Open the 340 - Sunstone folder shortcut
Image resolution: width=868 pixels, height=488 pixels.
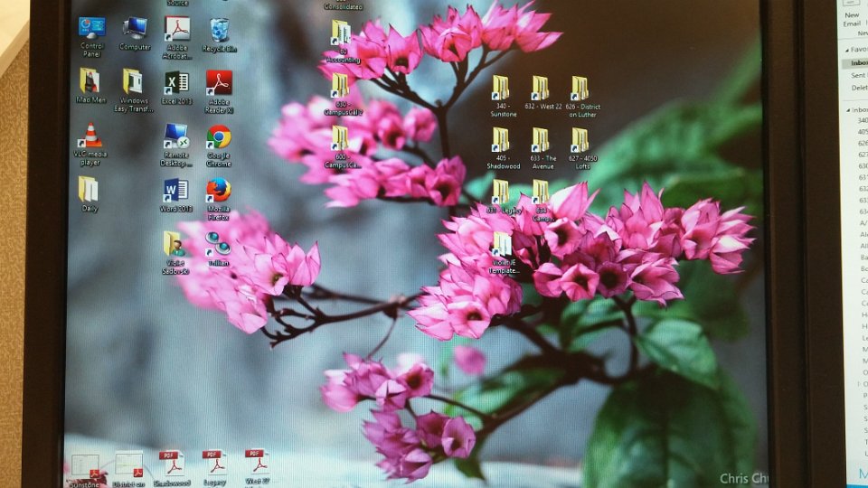[x=500, y=88]
